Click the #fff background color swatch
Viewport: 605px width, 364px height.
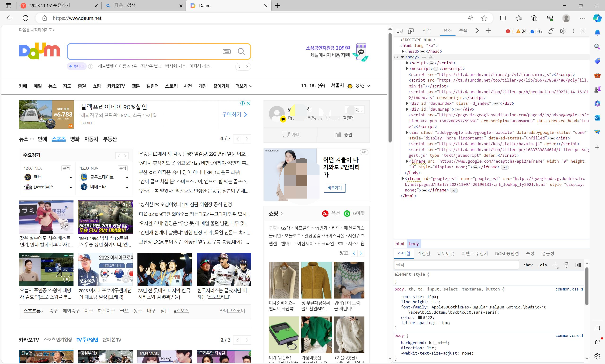(435, 343)
